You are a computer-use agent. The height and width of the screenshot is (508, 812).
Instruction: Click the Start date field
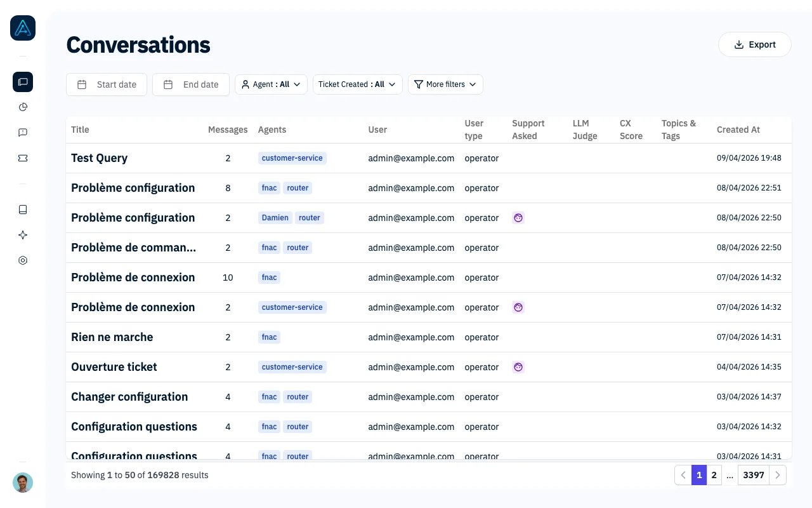point(107,84)
